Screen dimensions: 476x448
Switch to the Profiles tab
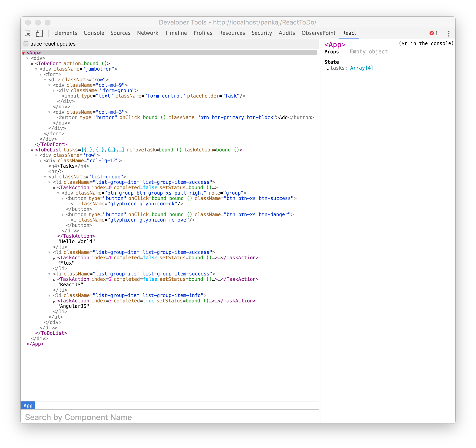203,33
